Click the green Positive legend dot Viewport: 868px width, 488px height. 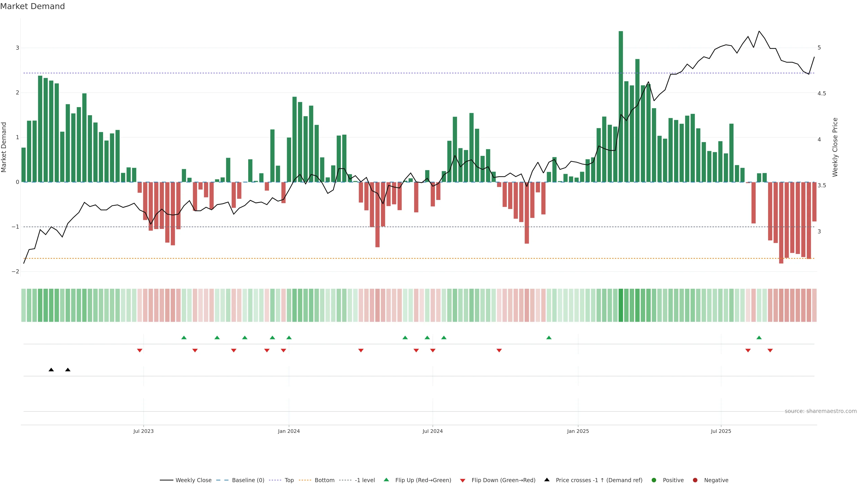[x=654, y=480]
